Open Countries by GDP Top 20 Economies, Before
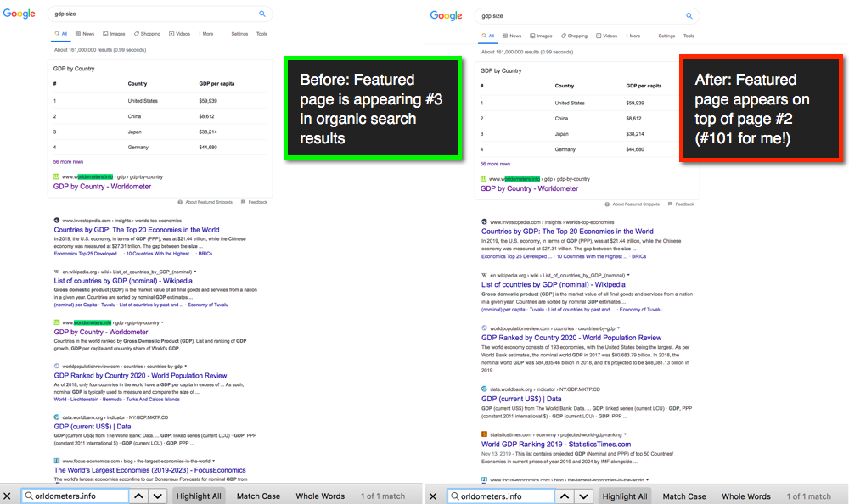849x504 pixels. coord(137,230)
